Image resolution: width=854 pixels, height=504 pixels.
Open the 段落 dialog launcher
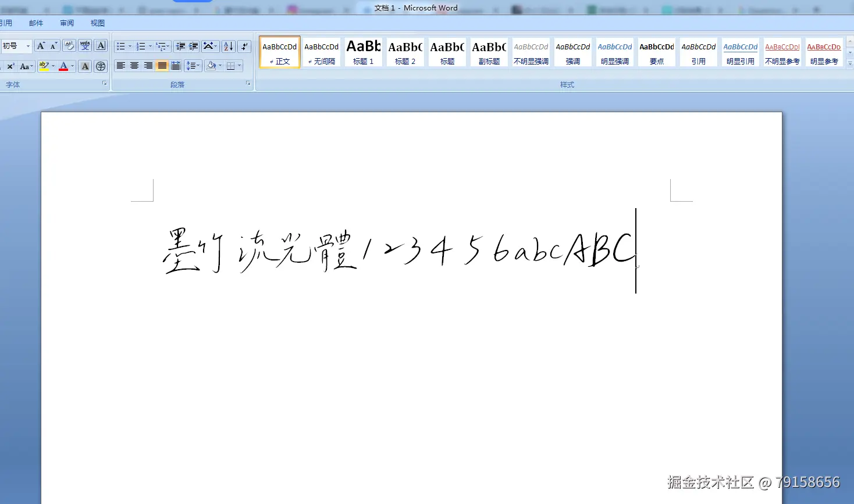tap(248, 84)
